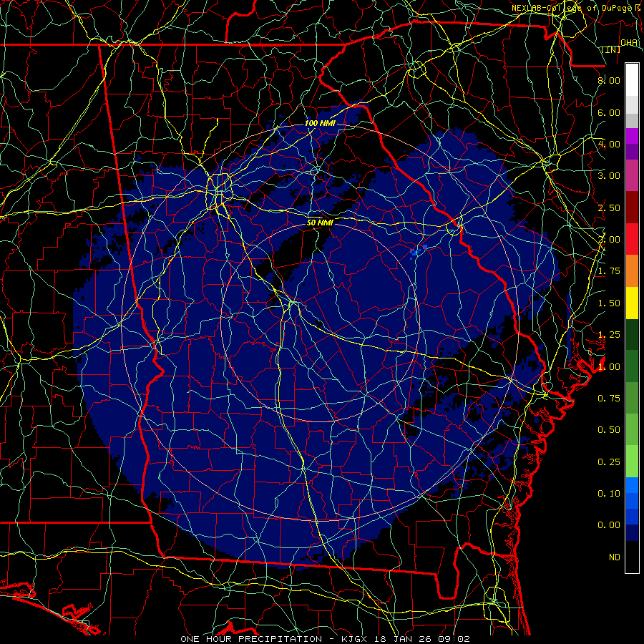Viewport: 644px width, 644px height.
Task: Click the 0.00 legend value
Action: click(x=609, y=525)
